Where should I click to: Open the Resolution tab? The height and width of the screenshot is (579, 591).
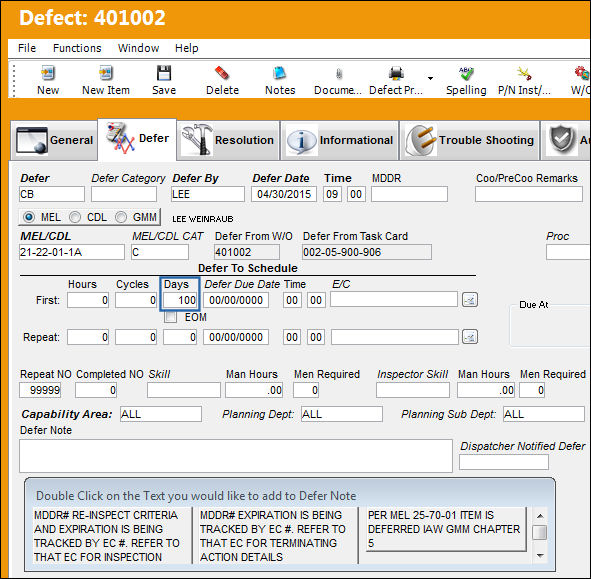coord(228,140)
